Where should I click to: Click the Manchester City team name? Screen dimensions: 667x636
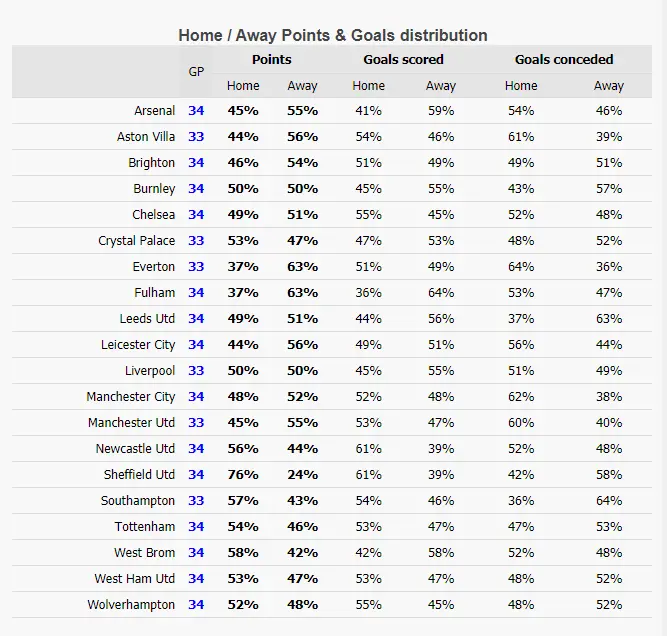130,397
